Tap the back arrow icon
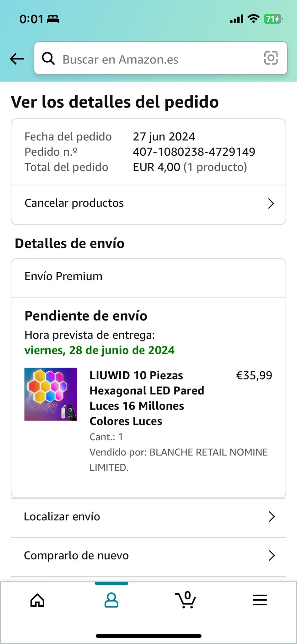Screen dimensions: 297x644 (17, 58)
